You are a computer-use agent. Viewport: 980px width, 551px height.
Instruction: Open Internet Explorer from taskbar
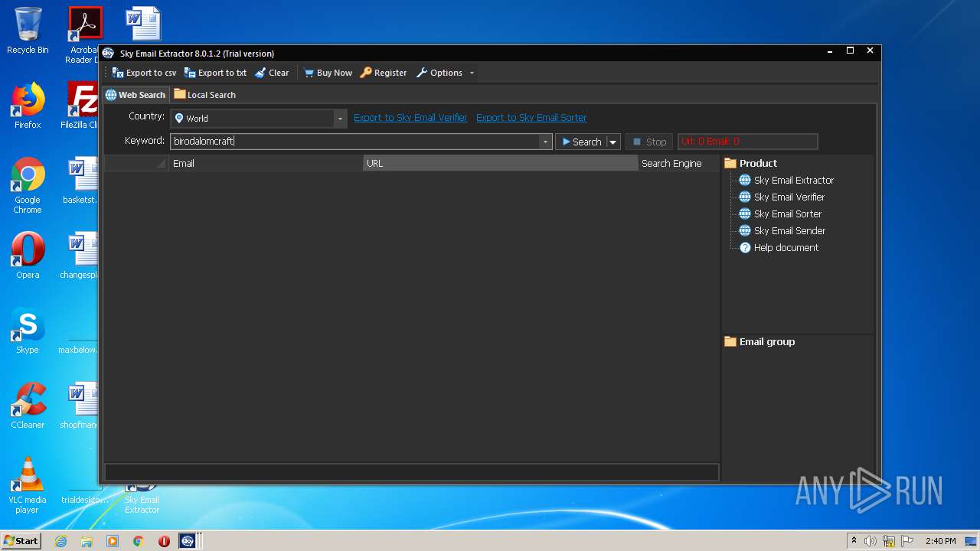(60, 541)
